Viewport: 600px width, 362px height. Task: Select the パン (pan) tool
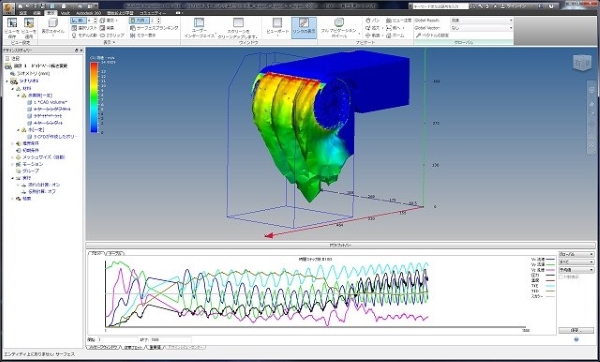click(372, 20)
